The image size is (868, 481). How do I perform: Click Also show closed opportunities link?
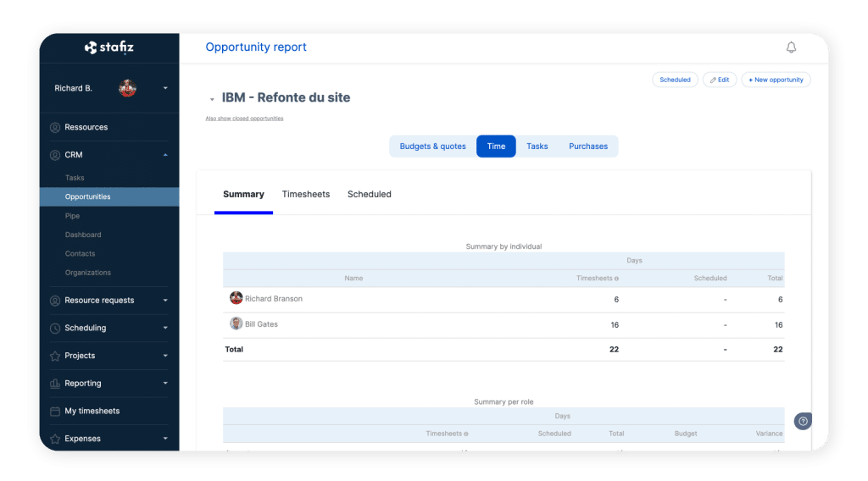pyautogui.click(x=244, y=119)
